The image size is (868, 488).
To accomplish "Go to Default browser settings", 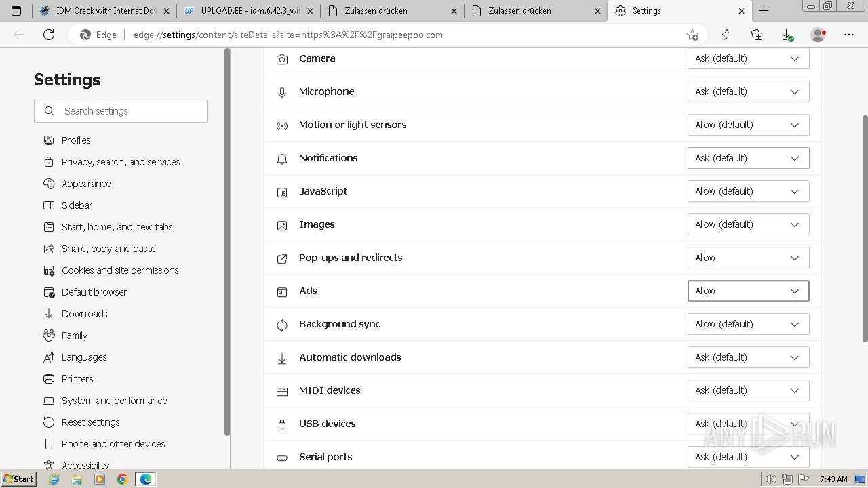I will coord(94,292).
